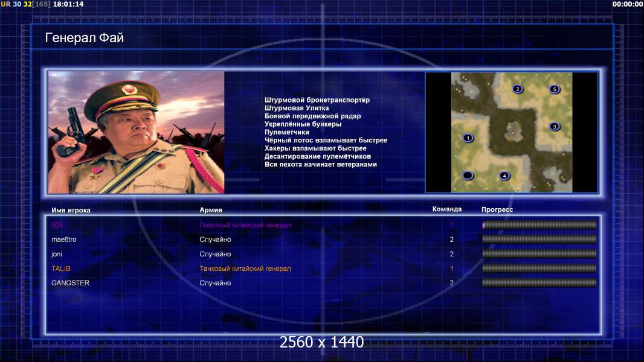The image size is (644, 362).
Task: Select player TALIB in the list
Action: [x=61, y=268]
